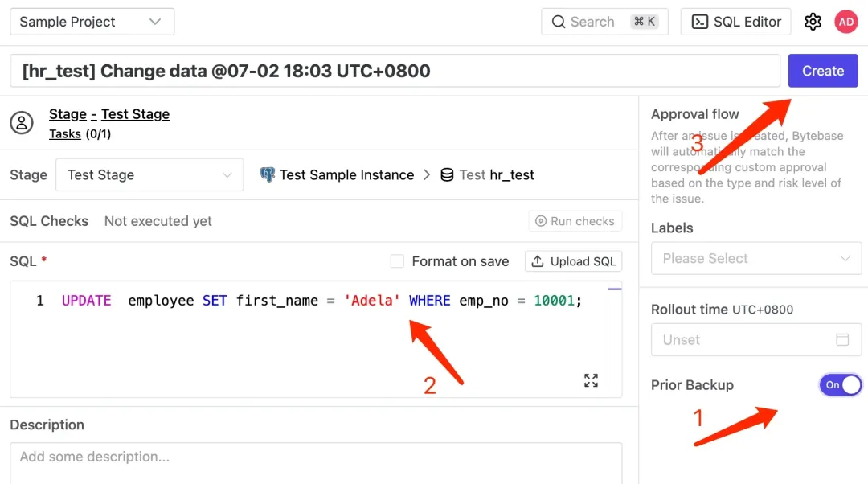Click the issue title input field

coord(395,71)
